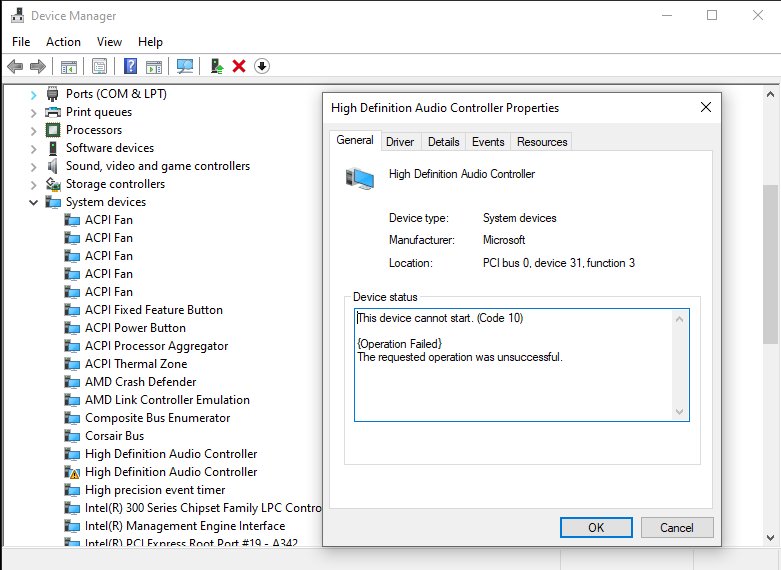Screen dimensions: 781x570
Task: Select Intel(R) Management Engine Interface
Action: pos(185,526)
